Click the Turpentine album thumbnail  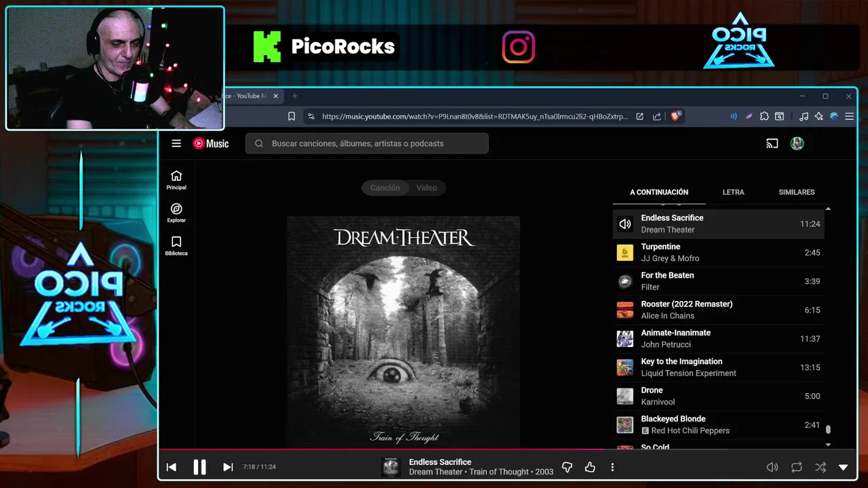(x=625, y=253)
